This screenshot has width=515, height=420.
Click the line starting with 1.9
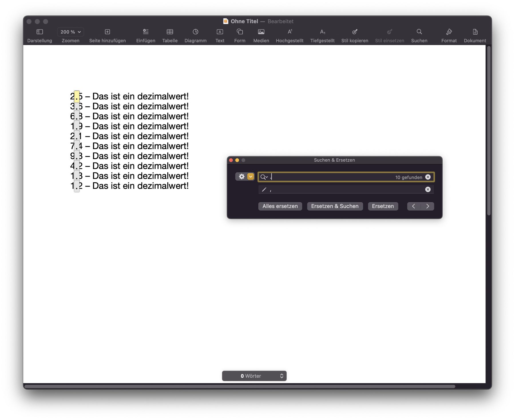coord(129,126)
